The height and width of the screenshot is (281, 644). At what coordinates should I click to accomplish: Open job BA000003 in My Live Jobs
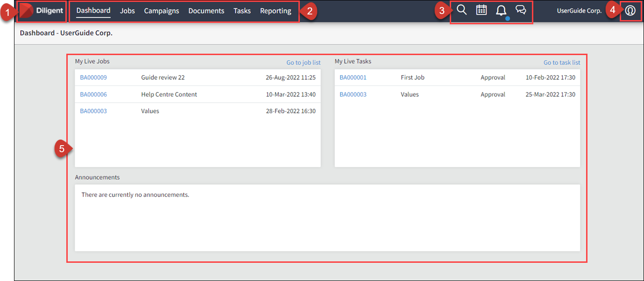[93, 111]
